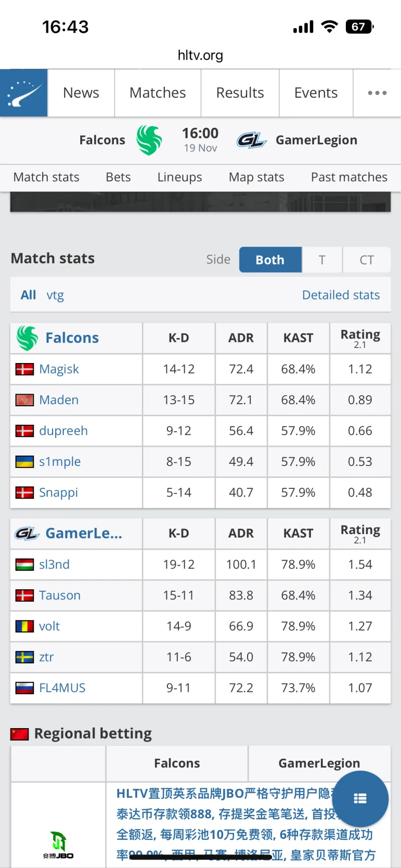This screenshot has height=868, width=401.
Task: Open the HLTV home logo
Action: [24, 93]
